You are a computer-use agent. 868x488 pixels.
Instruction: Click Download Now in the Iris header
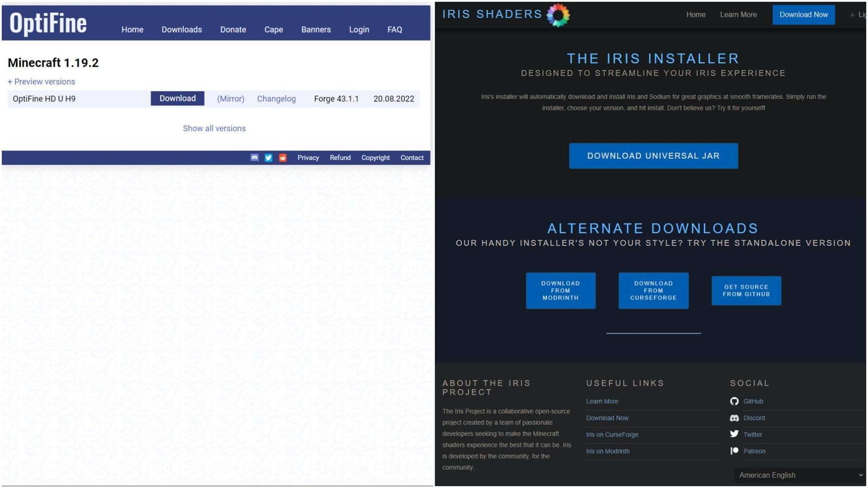(x=803, y=15)
